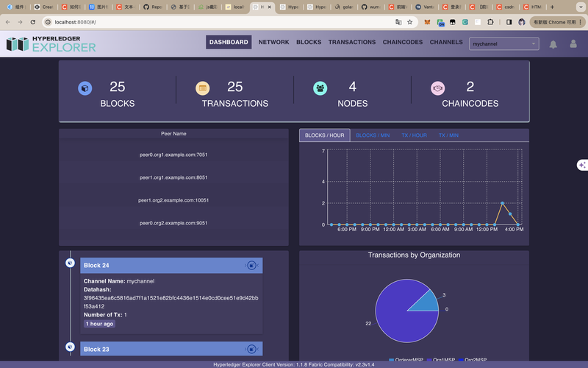Screen dimensions: 588x368
Task: Open the notifications bell
Action: 553,44
